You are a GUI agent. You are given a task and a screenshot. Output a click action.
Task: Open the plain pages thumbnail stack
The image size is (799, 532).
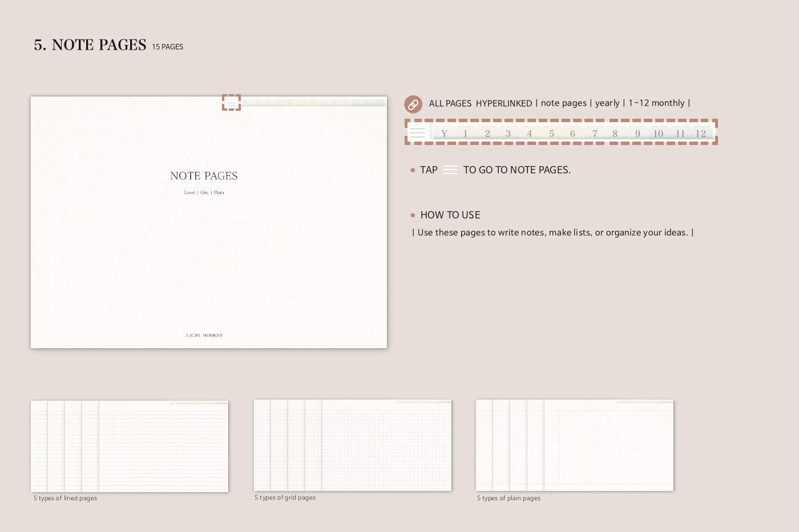pyautogui.click(x=575, y=445)
